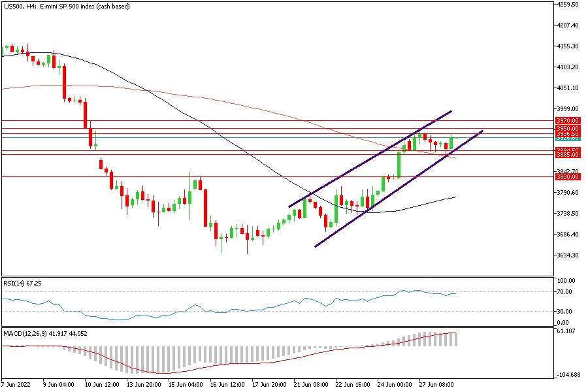The image size is (588, 392).
Task: Click the MACD(12,26,9) indicator label
Action: pos(45,334)
